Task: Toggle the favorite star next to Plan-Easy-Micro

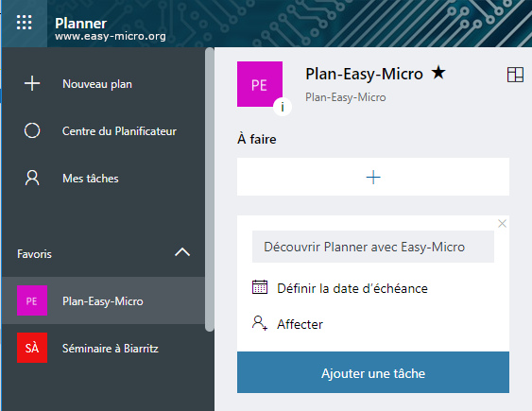Action: coord(438,72)
